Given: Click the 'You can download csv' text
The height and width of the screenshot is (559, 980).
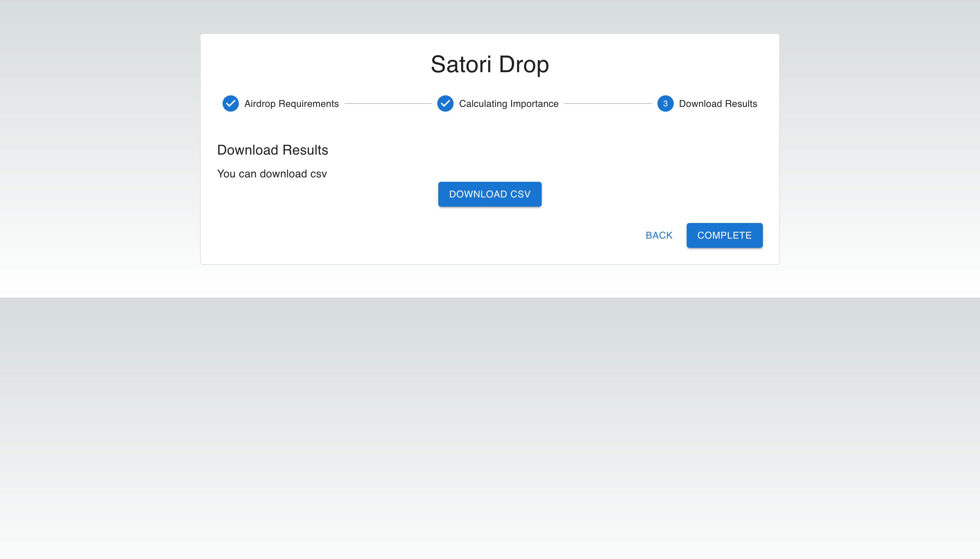Looking at the screenshot, I should pyautogui.click(x=272, y=174).
